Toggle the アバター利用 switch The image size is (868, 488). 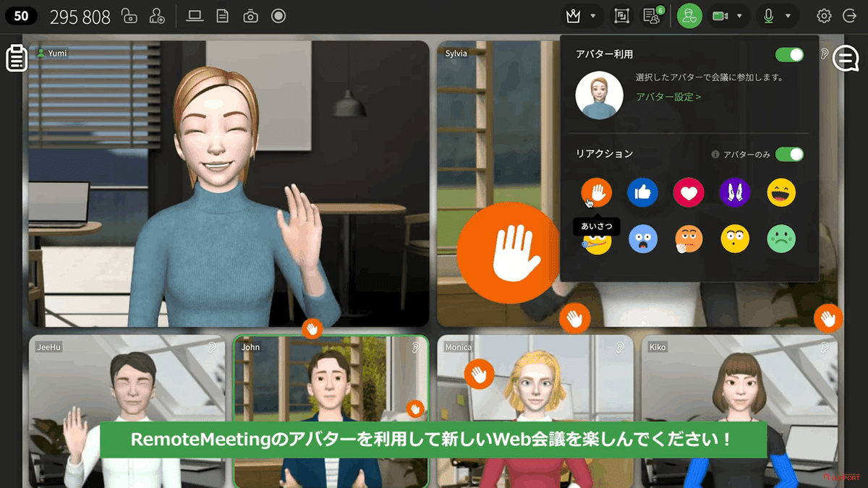coord(789,55)
